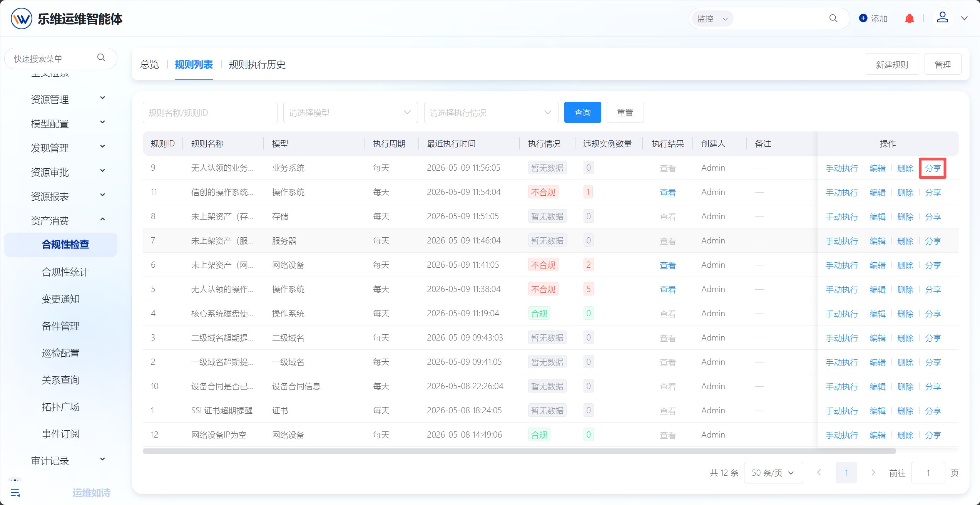
Task: Click rule name 无人认领的业务...
Action: click(x=222, y=168)
